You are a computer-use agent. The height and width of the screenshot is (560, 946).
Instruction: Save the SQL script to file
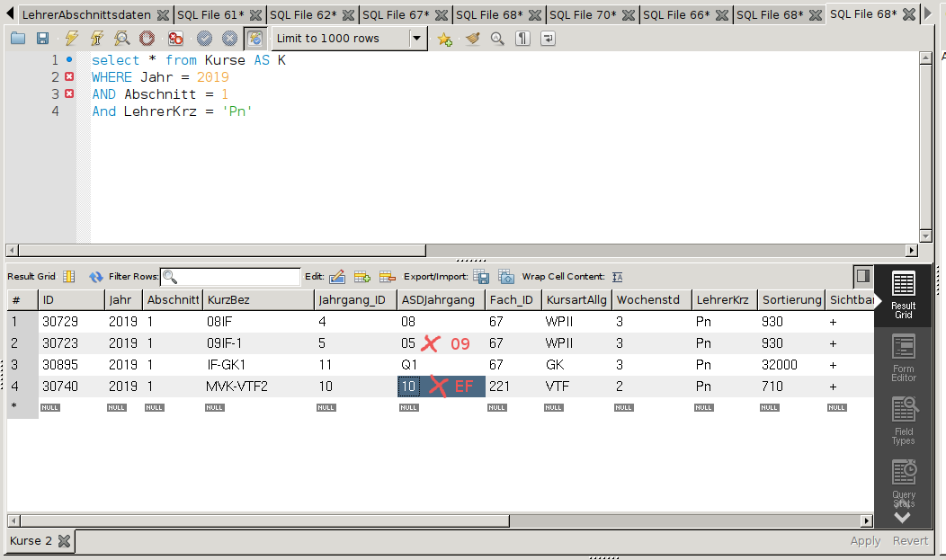tap(42, 39)
